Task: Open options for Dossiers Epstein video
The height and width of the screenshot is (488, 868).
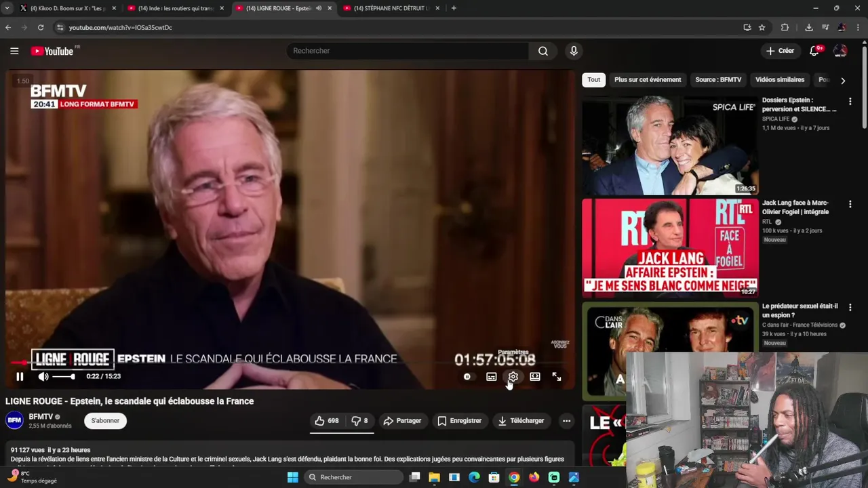Action: coord(850,102)
